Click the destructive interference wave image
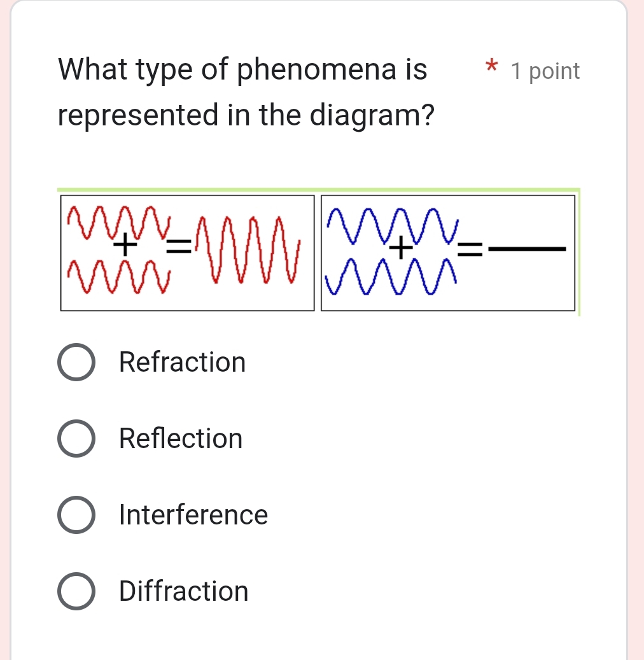The image size is (644, 660). (x=449, y=251)
